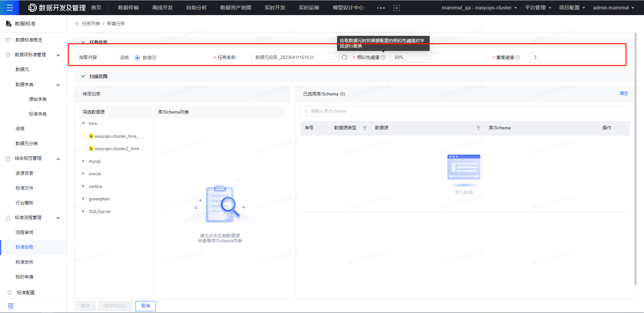Open the 离线开发 nav item
Image resolution: width=644 pixels, height=313 pixels.
[162, 7]
